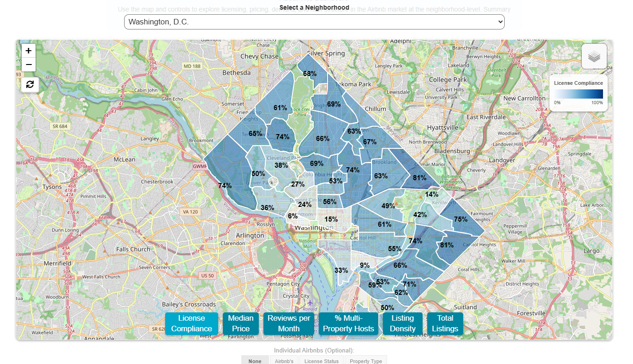Show License Status for individual Airbnbs

[321, 361]
